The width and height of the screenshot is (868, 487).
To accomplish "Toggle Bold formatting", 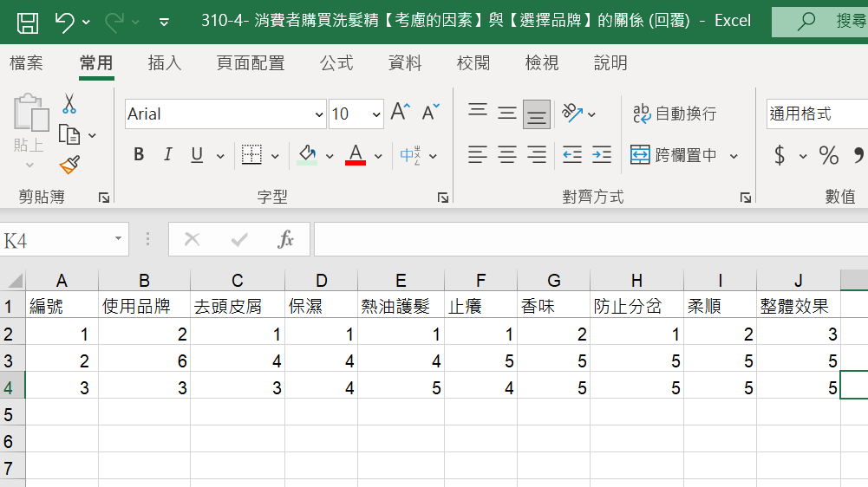I will pyautogui.click(x=139, y=155).
